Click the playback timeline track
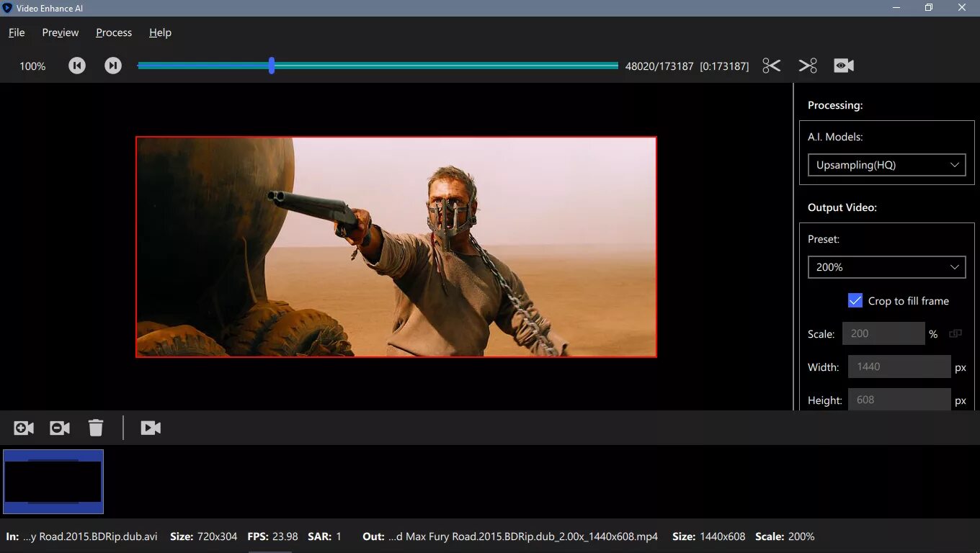The image size is (980, 553). (x=378, y=66)
